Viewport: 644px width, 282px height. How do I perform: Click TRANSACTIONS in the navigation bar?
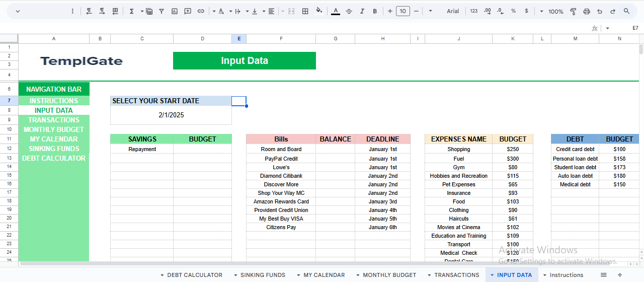(54, 120)
